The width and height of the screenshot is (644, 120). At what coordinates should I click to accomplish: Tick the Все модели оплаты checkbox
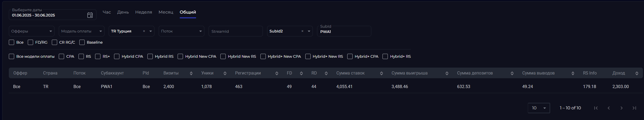point(11,56)
